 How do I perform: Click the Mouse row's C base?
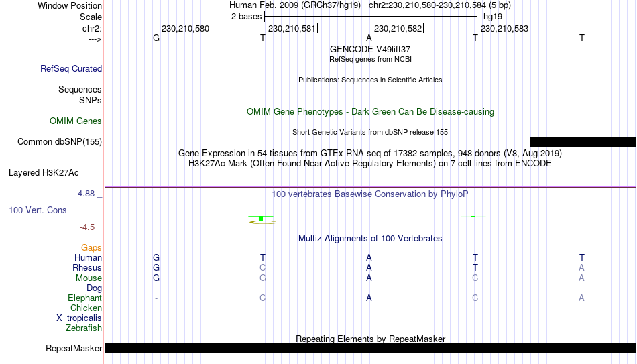pyautogui.click(x=475, y=278)
